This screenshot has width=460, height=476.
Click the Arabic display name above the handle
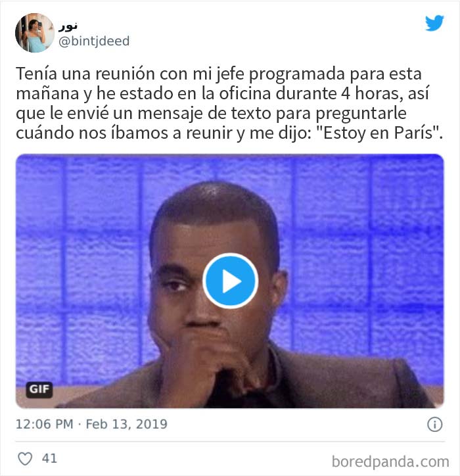tap(68, 26)
